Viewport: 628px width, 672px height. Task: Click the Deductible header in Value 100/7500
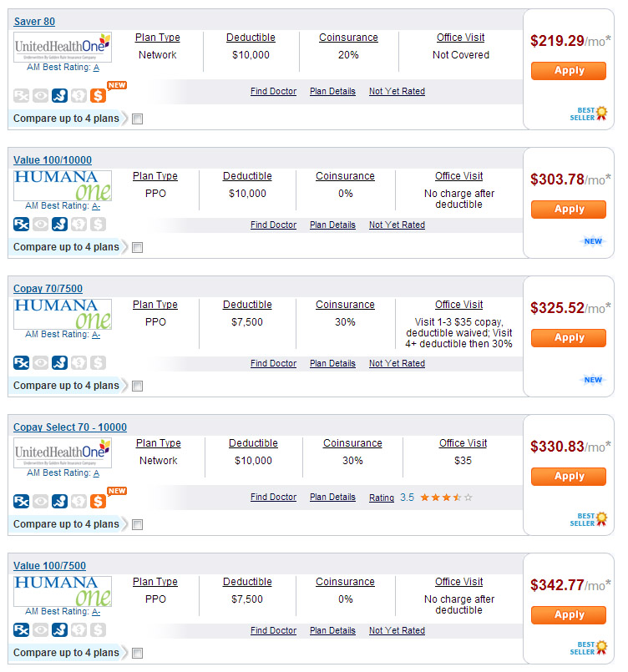pyautogui.click(x=247, y=582)
